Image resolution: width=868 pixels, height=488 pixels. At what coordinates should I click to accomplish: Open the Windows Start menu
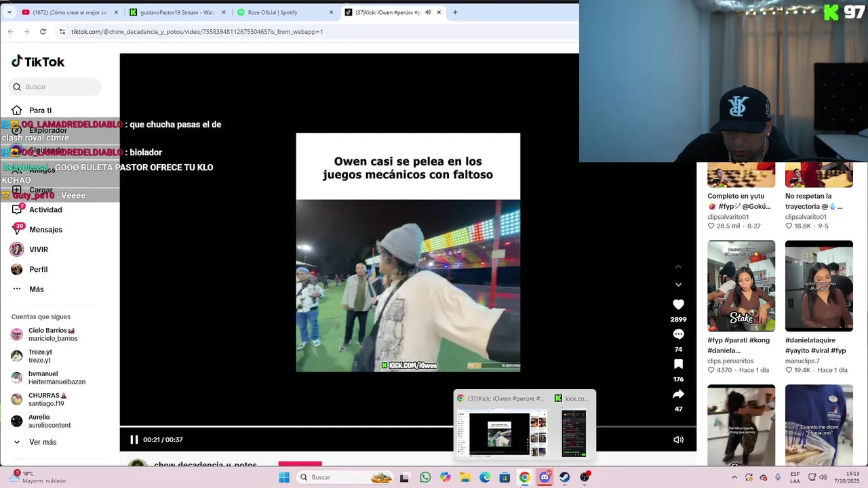(284, 477)
